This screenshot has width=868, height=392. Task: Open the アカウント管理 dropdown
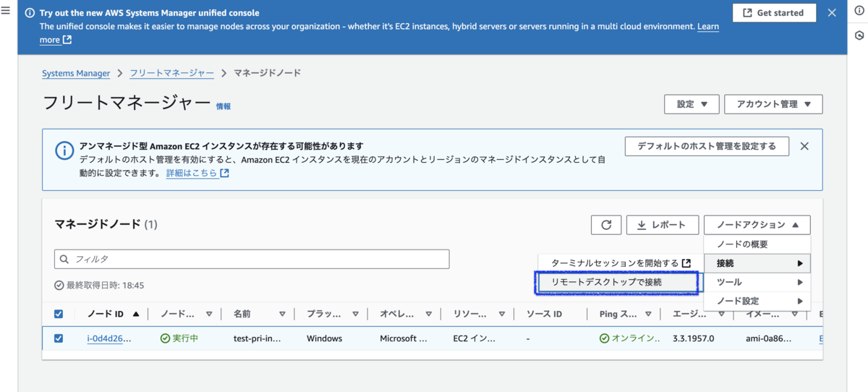coord(773,104)
